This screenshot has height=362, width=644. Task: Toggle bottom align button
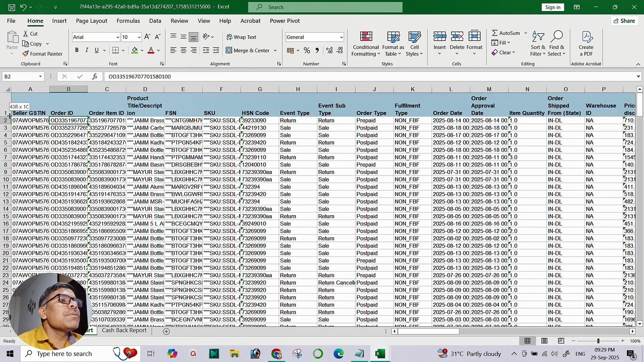point(193,37)
